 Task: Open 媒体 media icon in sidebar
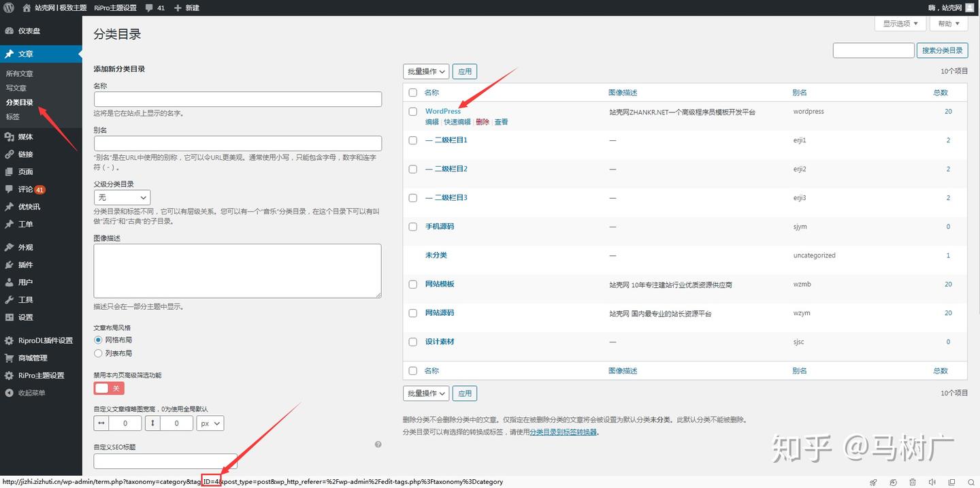(x=9, y=137)
